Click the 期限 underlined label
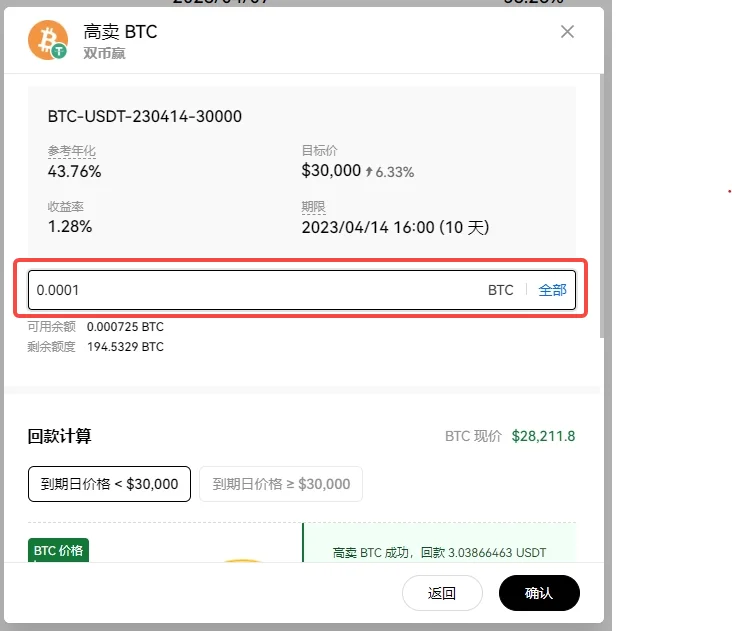The width and height of the screenshot is (732, 631). coord(313,207)
